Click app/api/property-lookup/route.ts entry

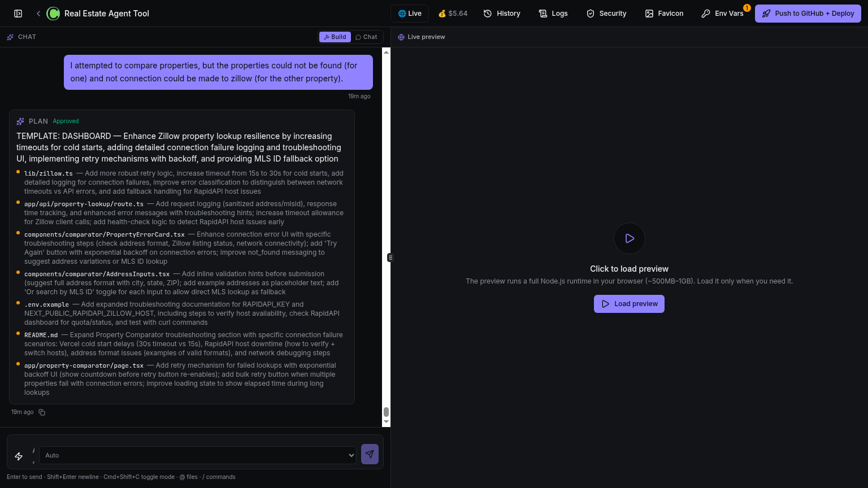pos(84,204)
